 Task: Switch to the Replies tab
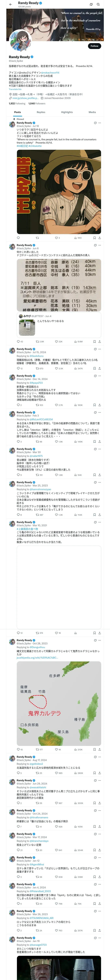(x=41, y=112)
